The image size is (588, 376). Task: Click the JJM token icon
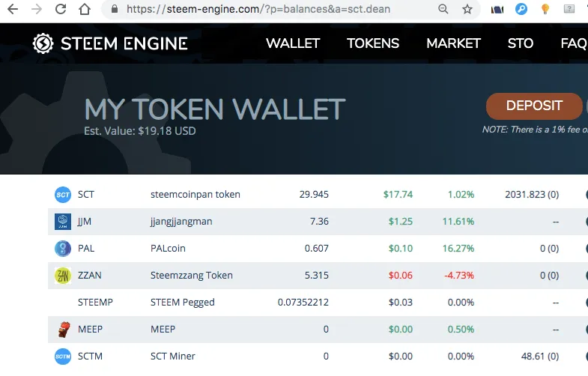[63, 222]
